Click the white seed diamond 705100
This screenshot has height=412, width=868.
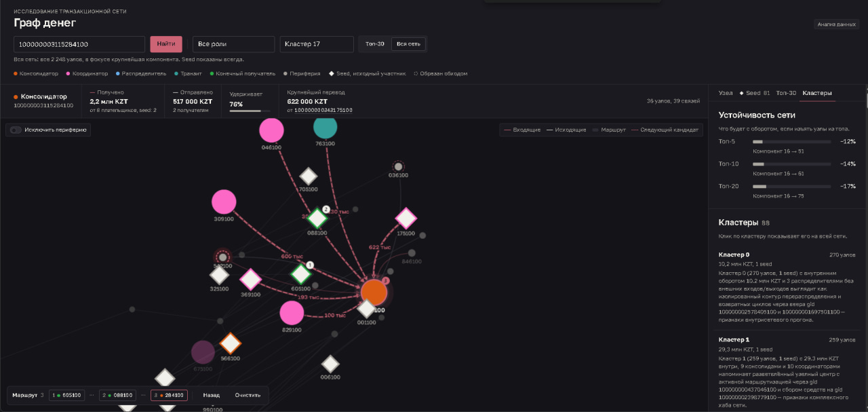pyautogui.click(x=309, y=176)
